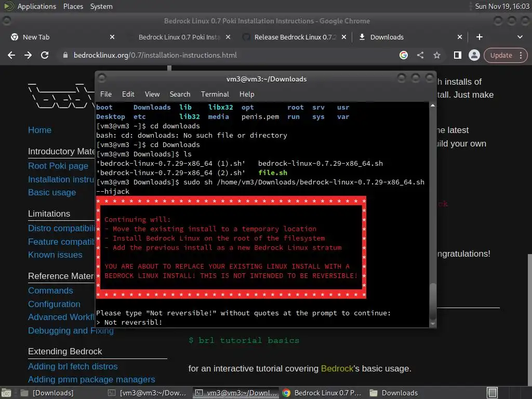532x399 pixels.
Task: Click the Chrome Update button
Action: 505,55
